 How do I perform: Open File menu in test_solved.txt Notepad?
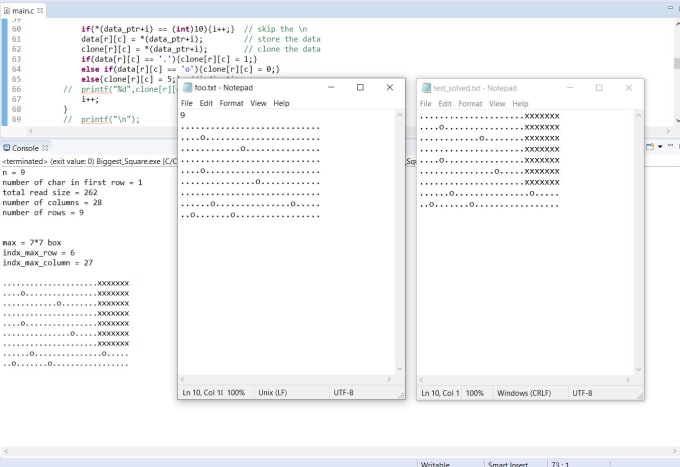coord(425,104)
